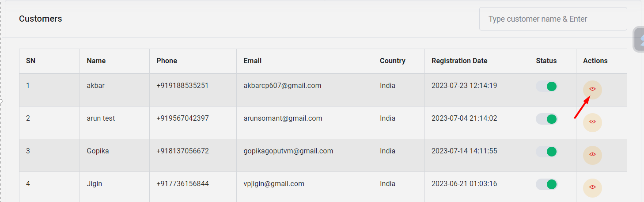Click the Registration Date column header
This screenshot has height=202, width=644.
pos(459,61)
